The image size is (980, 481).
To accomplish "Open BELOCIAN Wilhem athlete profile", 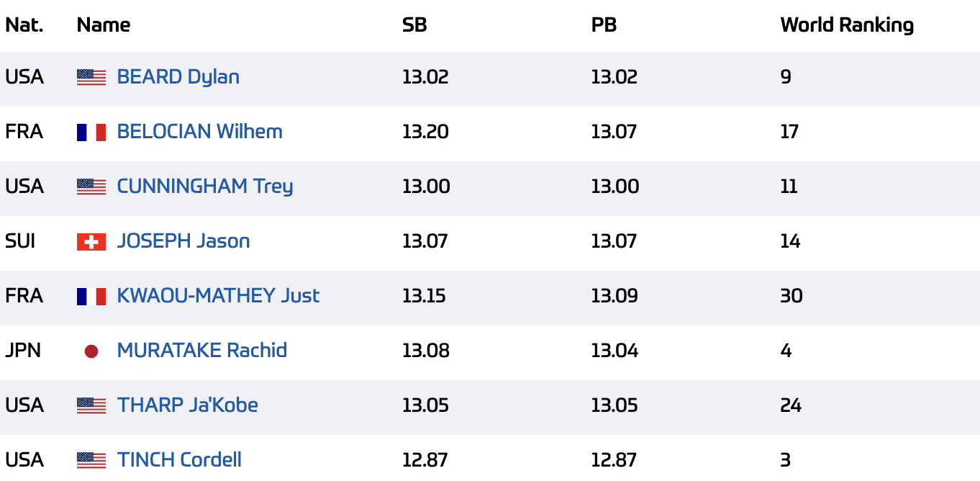I will pos(199,132).
